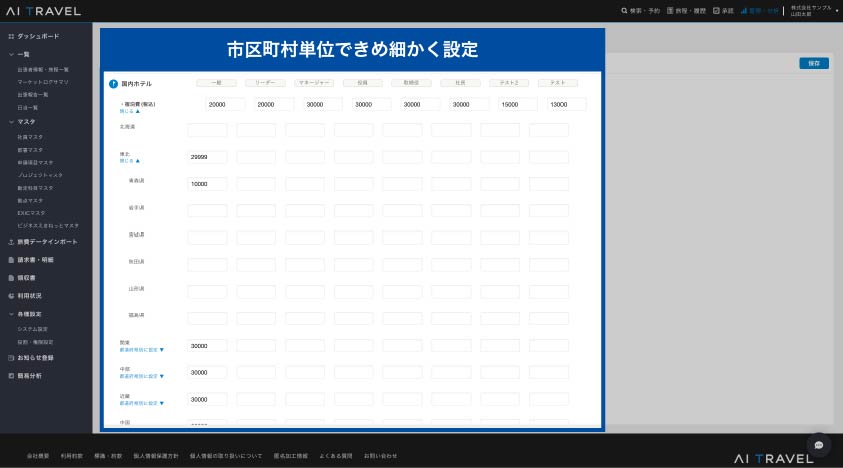This screenshot has width=843, height=468.
Task: Click the AI TRAVEL logo in top bar
Action: click(44, 11)
